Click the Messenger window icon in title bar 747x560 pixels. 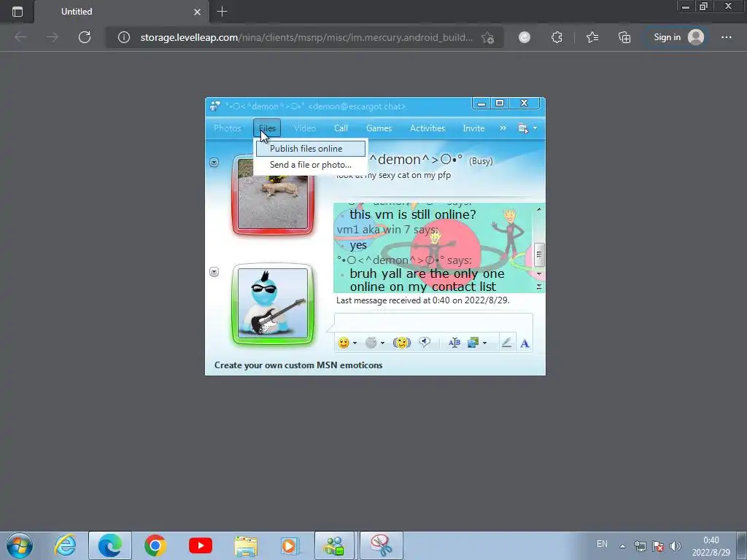pos(215,106)
